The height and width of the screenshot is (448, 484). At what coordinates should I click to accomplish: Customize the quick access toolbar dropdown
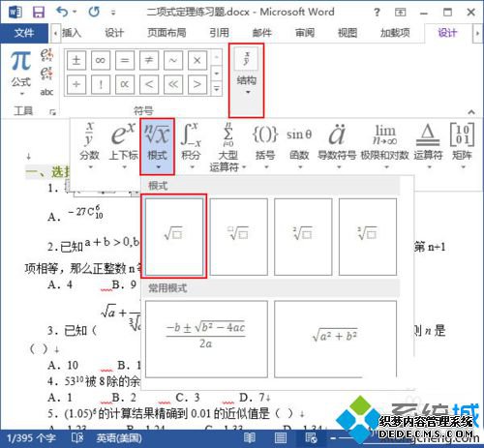pyautogui.click(x=113, y=13)
